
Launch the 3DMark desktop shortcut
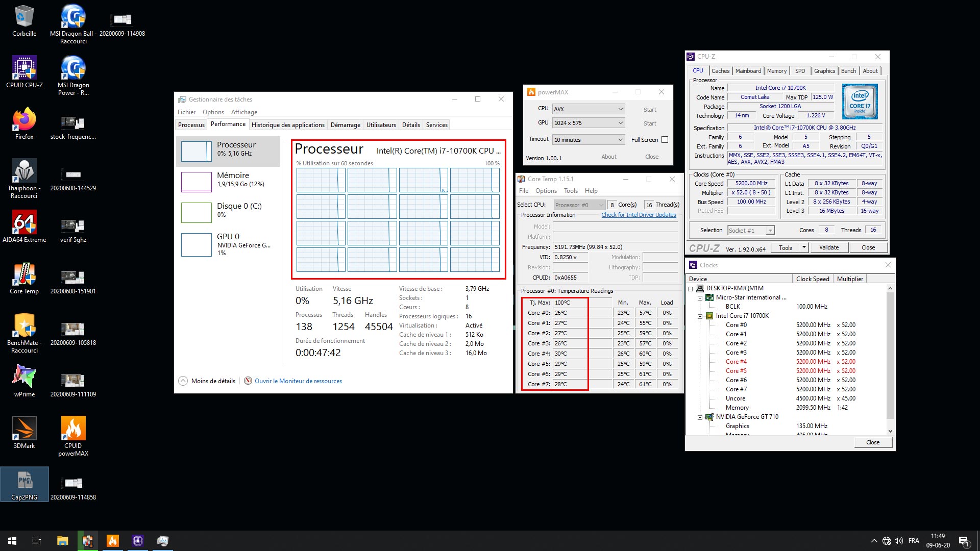click(24, 433)
